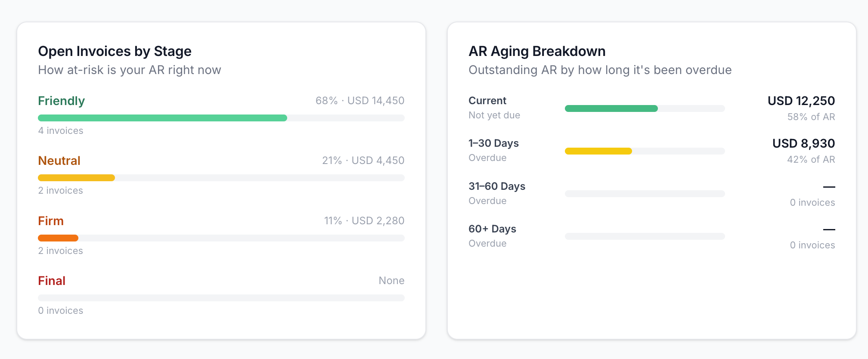The image size is (868, 359).
Task: Select the Neutral stage label
Action: [59, 161]
